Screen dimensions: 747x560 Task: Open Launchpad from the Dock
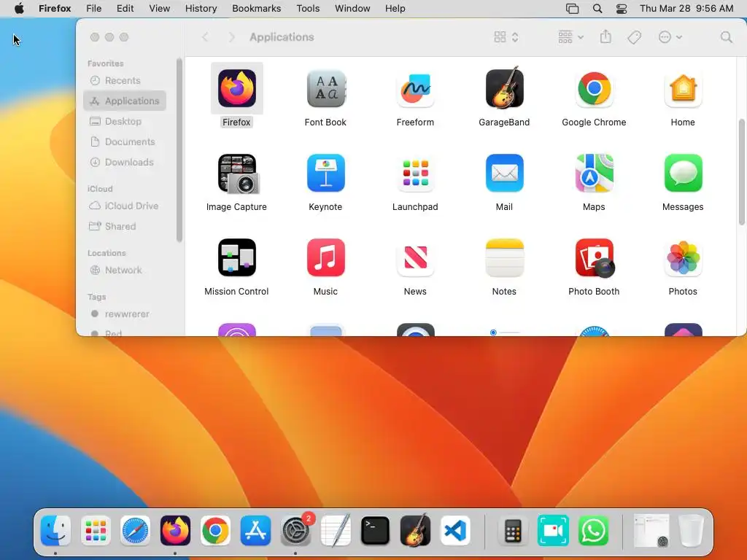point(96,530)
